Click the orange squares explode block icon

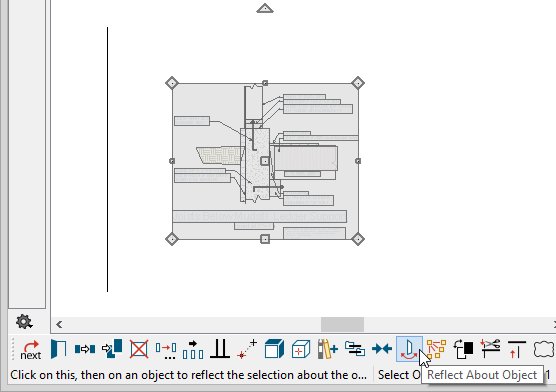[436, 349]
